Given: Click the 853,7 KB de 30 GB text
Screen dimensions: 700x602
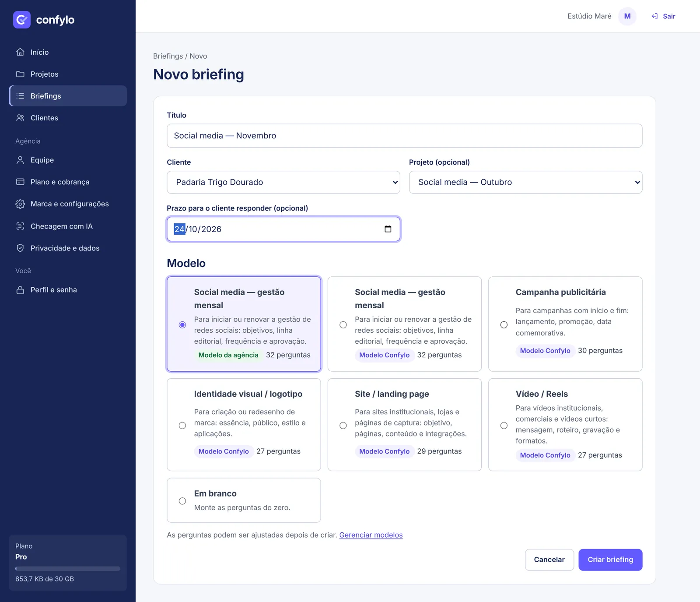Looking at the screenshot, I should (45, 579).
